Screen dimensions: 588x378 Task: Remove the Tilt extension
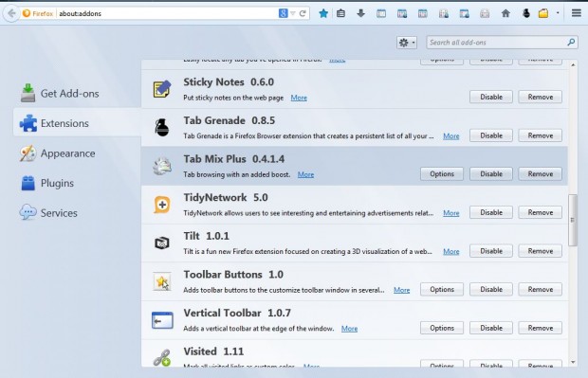[x=541, y=251]
